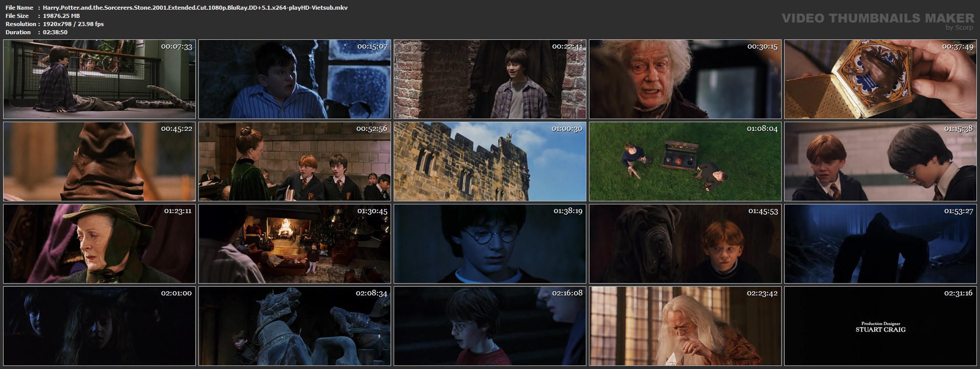The image size is (980, 369).
Task: Select the Sorting Hat thumbnail at 00:45:22
Action: 99,162
